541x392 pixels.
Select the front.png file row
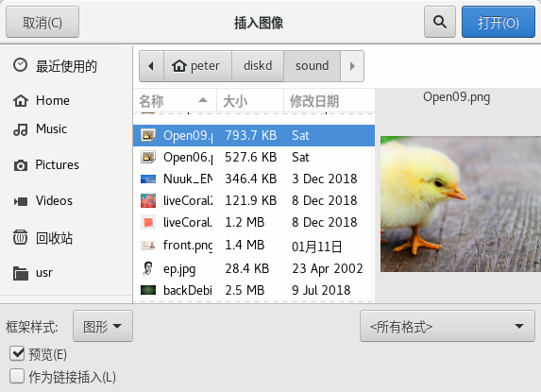tap(254, 246)
